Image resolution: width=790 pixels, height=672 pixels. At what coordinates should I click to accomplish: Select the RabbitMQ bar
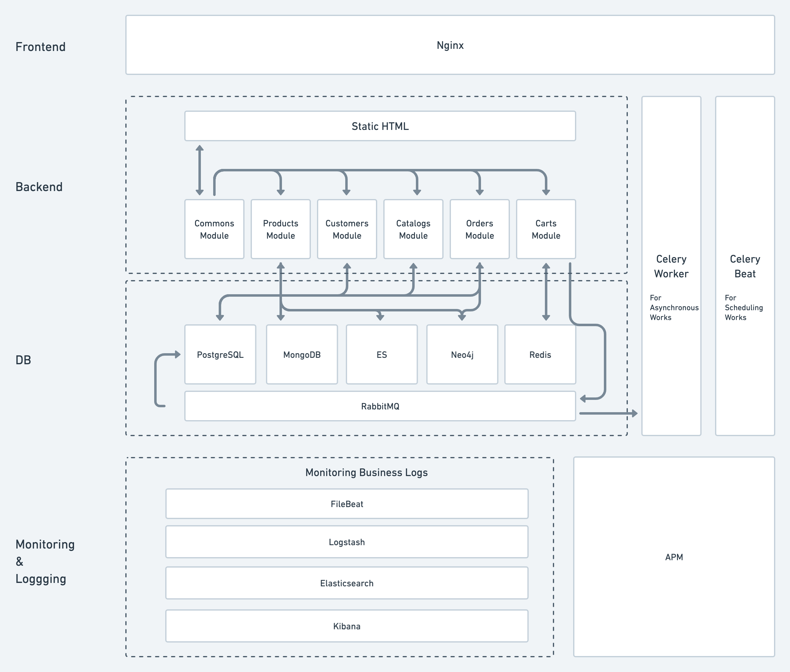point(380,406)
